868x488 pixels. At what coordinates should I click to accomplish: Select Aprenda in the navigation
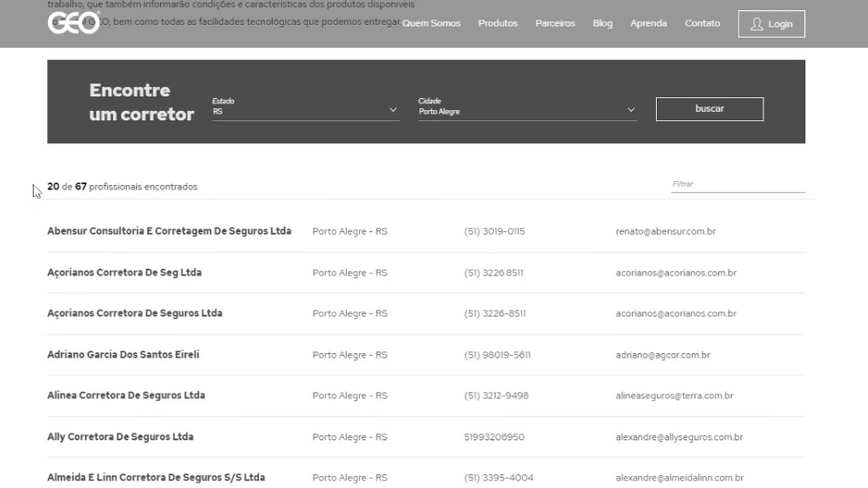648,23
